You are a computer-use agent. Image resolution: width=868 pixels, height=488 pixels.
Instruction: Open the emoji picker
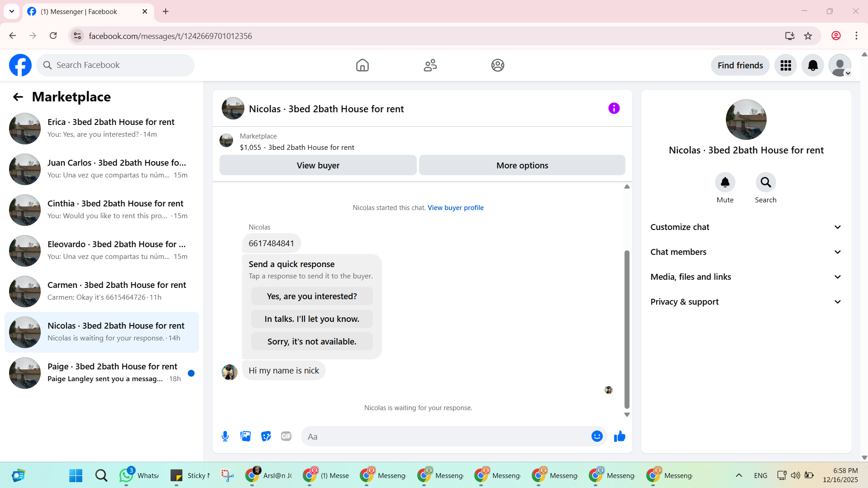pos(597,436)
